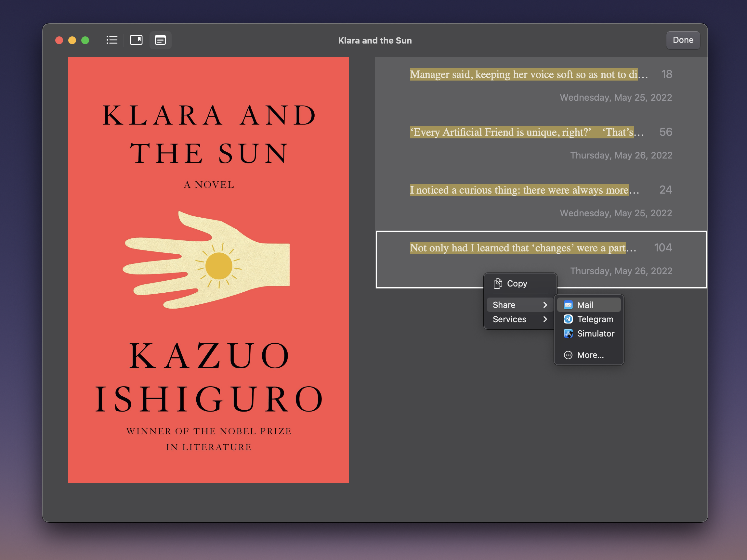Open the table of contents list icon
Viewport: 747px width, 560px height.
click(112, 40)
